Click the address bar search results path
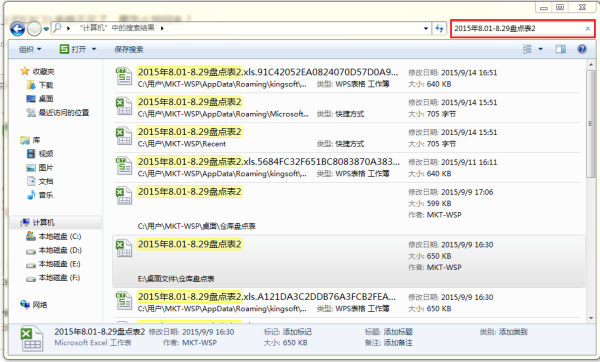This screenshot has width=600, height=362. (x=117, y=28)
